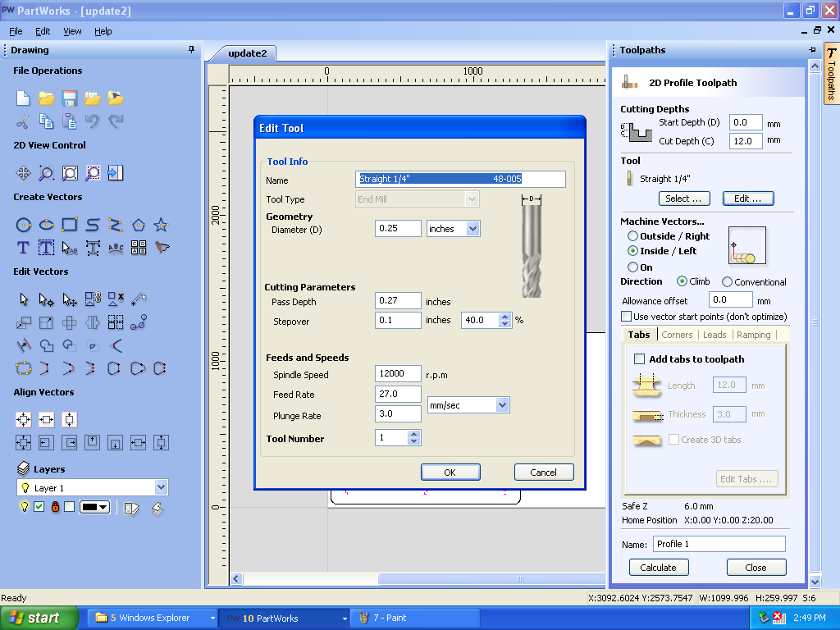
Task: Click the Cut Depth input field
Action: pyautogui.click(x=745, y=141)
